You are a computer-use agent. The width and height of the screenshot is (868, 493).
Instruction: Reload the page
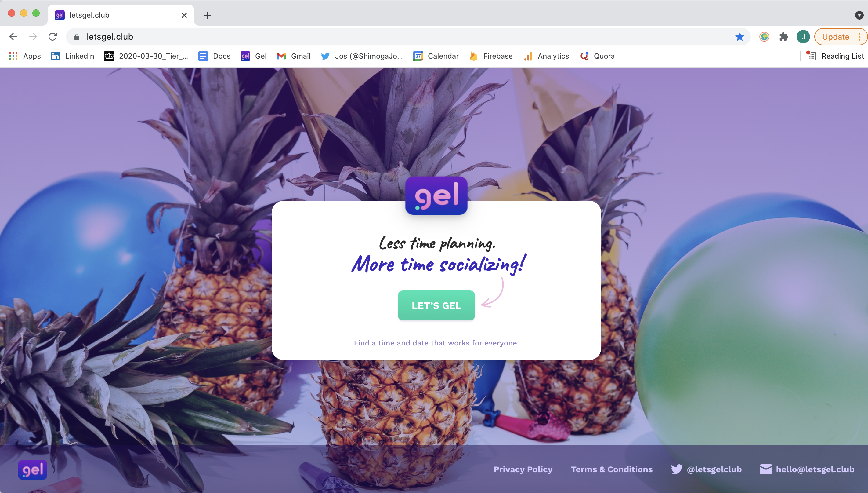[x=52, y=37]
